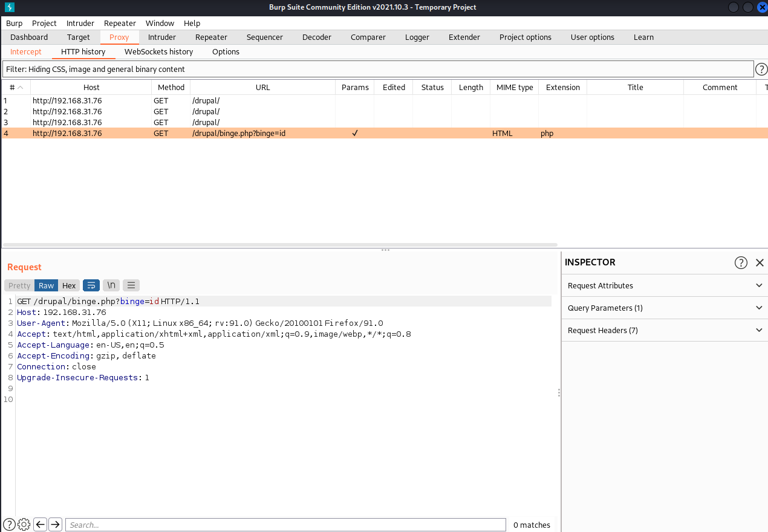The height and width of the screenshot is (532, 768).
Task: Sort by the Extension column header
Action: (563, 87)
